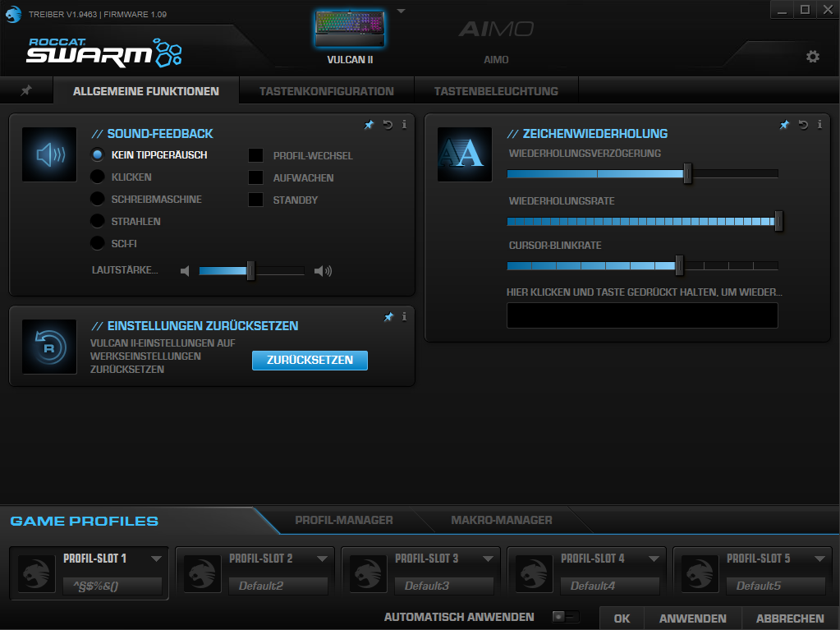Click the Profil-Slot 1 Roccat icon
The image size is (840, 630).
click(36, 573)
